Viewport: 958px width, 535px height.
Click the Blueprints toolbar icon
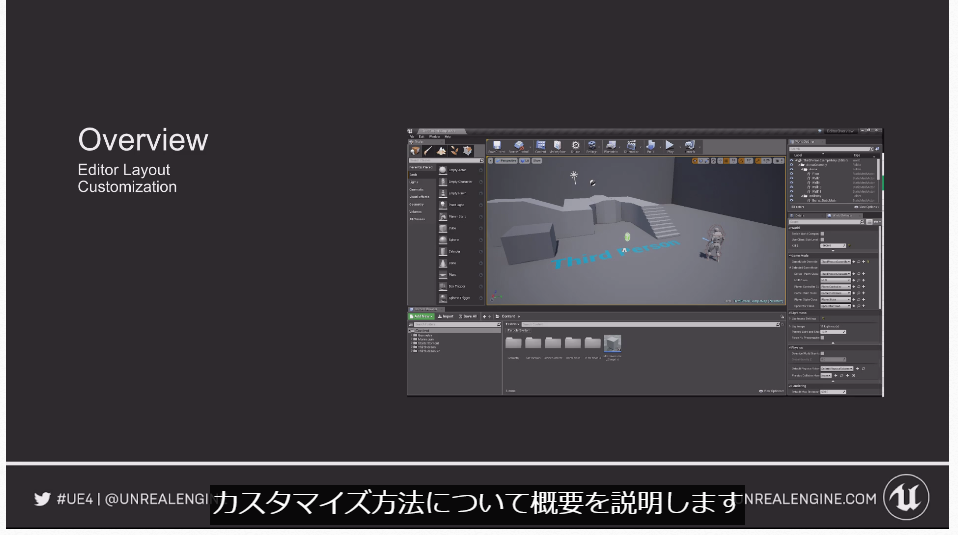(611, 145)
